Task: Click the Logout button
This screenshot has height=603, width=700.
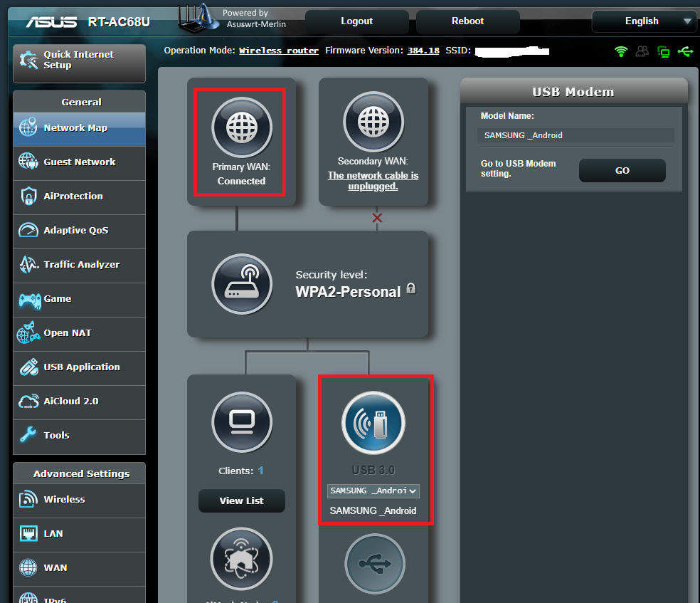Action: [356, 21]
